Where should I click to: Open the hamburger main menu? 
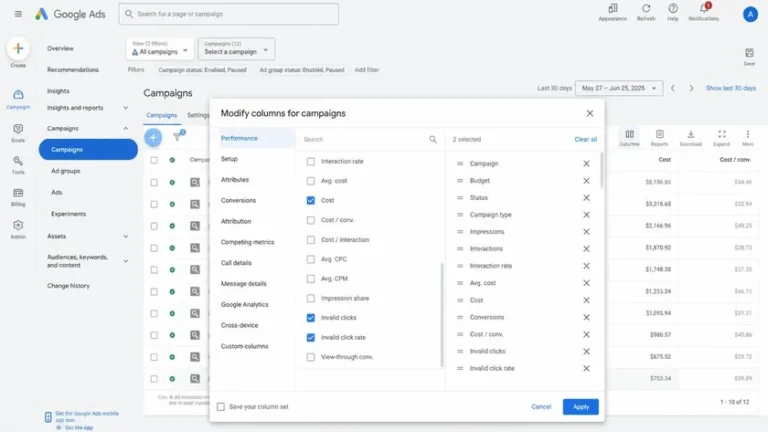18,14
